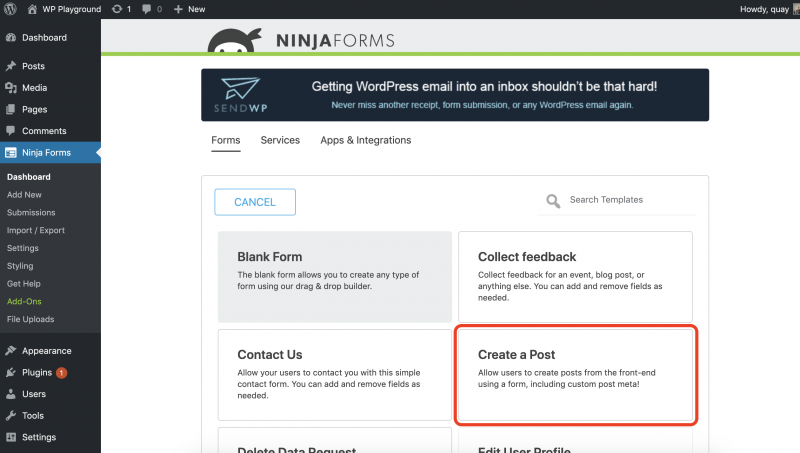Click the Posts pin icon in sidebar
The width and height of the screenshot is (800, 453).
[11, 66]
